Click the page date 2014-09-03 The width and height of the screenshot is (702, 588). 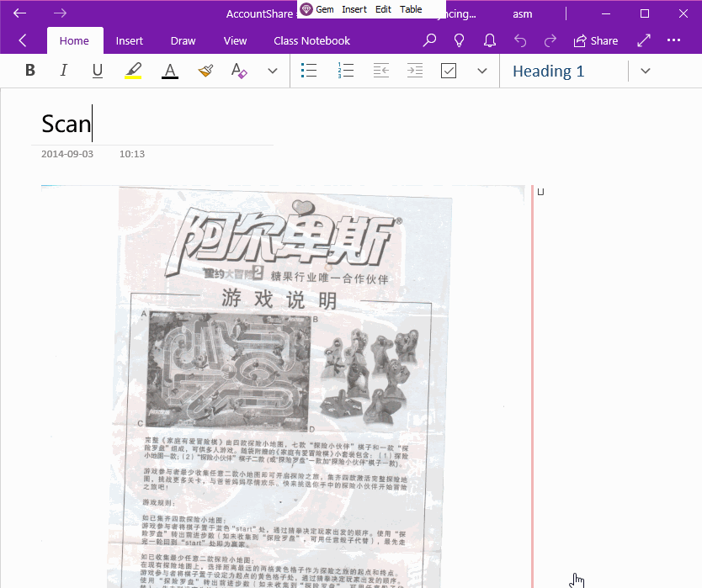pos(67,154)
